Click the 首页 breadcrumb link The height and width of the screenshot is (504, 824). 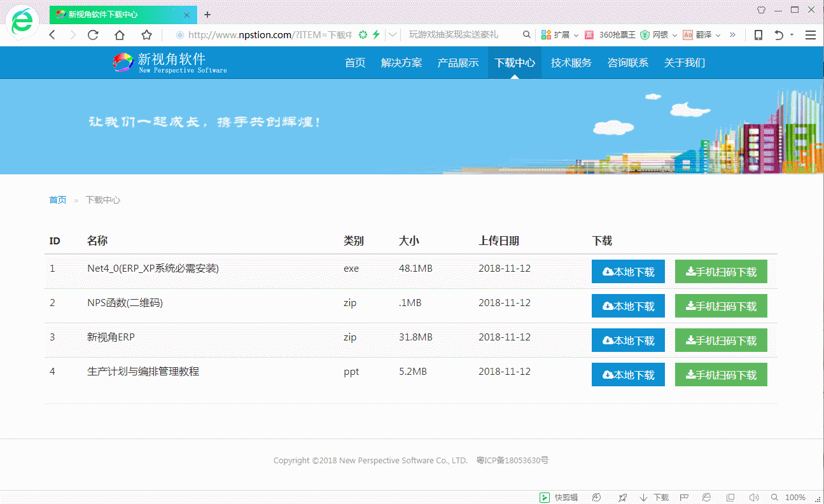click(x=57, y=199)
